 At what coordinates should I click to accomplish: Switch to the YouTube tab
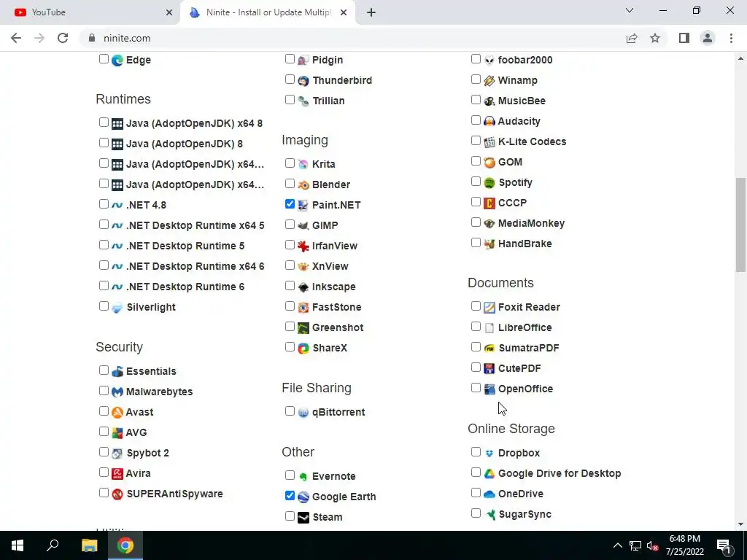click(90, 12)
